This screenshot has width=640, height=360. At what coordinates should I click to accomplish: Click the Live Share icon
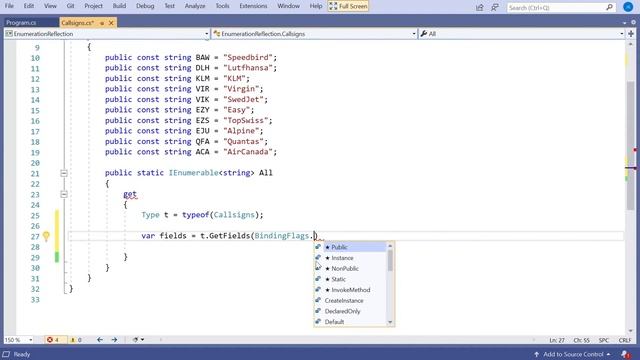click(x=480, y=7)
